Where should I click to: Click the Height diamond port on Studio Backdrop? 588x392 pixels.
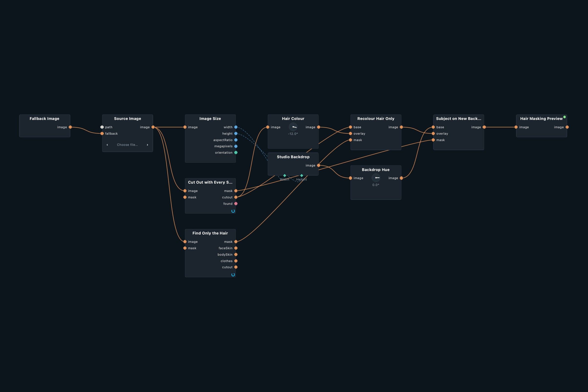302,175
